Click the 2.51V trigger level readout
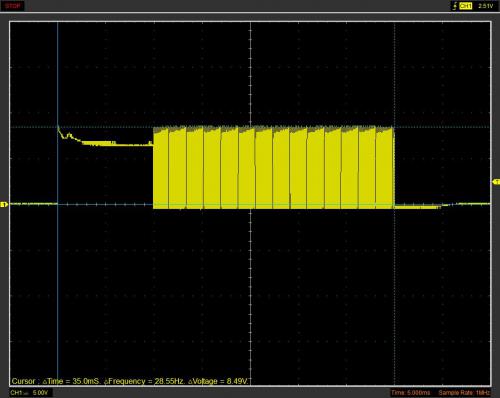The image size is (500, 398). pos(485,6)
